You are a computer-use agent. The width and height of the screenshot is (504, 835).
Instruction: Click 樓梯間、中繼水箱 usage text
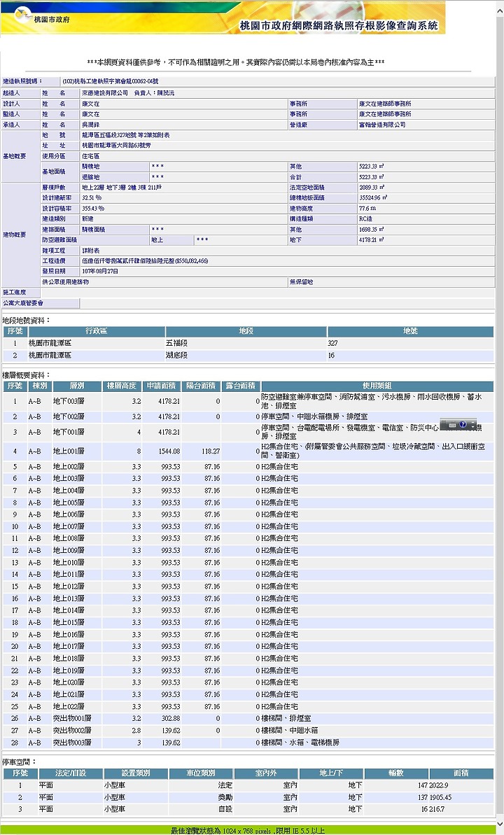(x=289, y=730)
